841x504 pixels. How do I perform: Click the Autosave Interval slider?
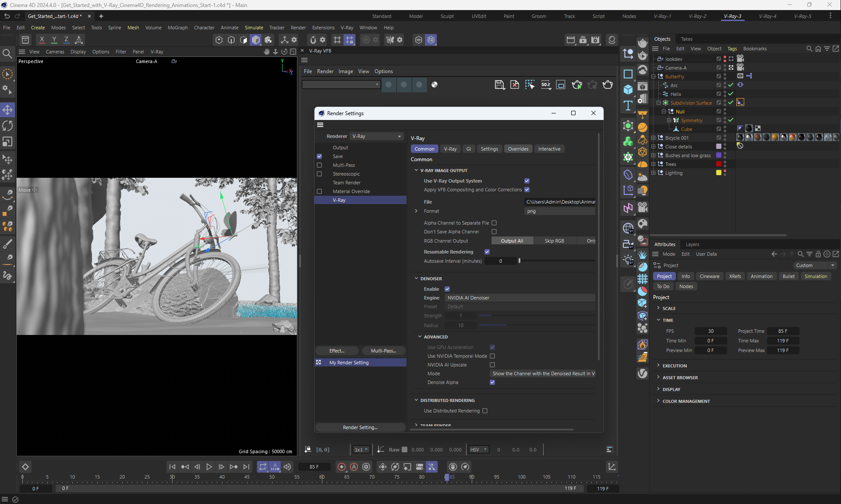(x=556, y=261)
